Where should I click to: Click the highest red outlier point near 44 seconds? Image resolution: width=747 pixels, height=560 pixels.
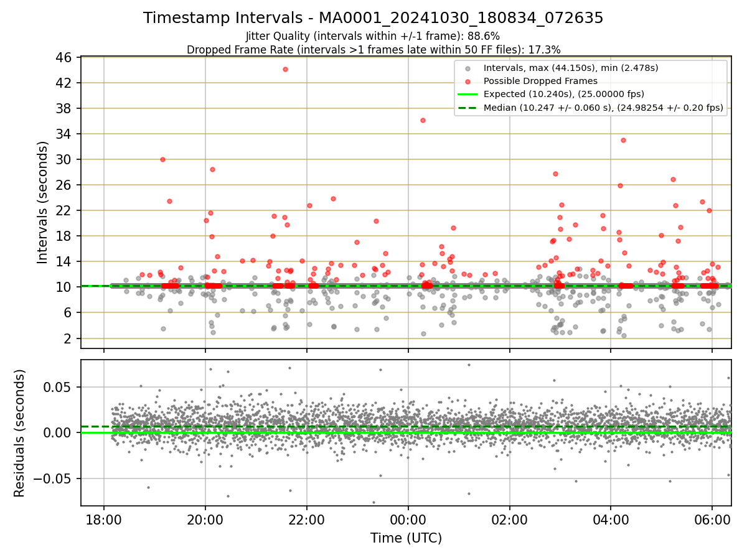(285, 69)
